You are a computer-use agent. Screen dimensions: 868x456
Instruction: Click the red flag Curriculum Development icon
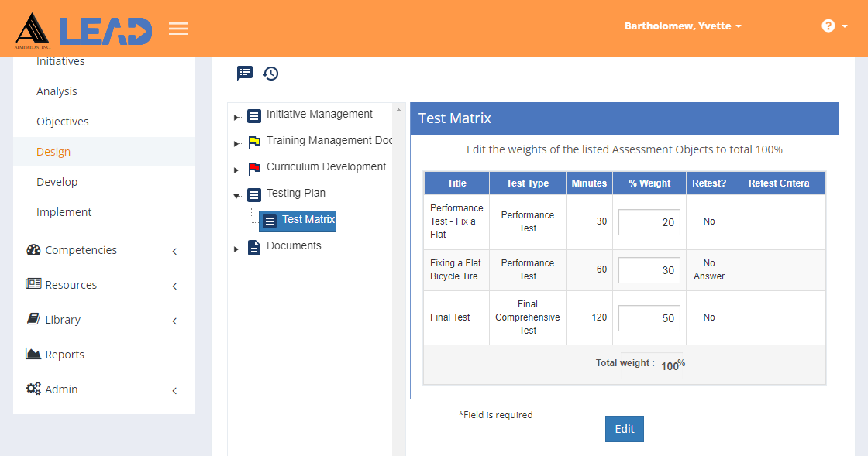pyautogui.click(x=254, y=168)
